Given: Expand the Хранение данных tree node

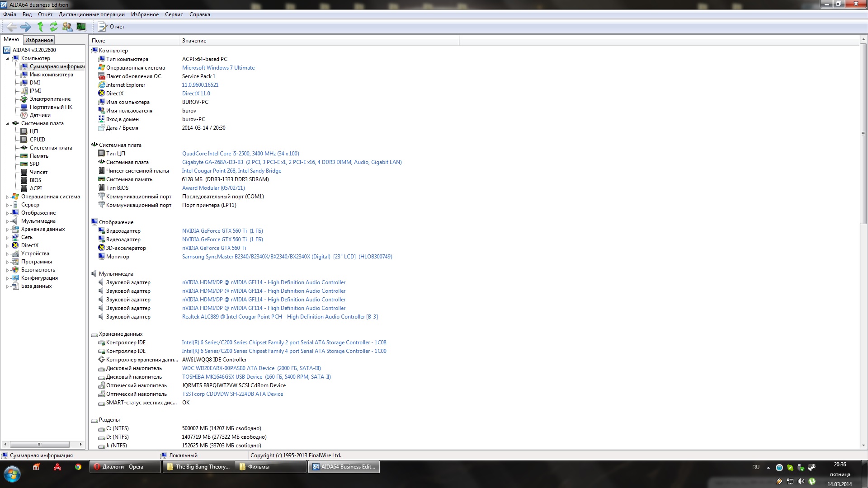Looking at the screenshot, I should (7, 230).
